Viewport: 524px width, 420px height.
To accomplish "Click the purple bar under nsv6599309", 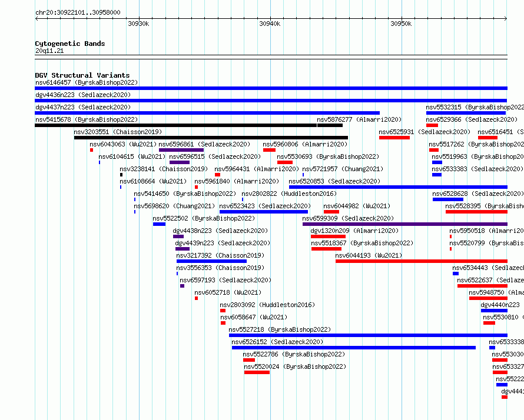I will click(405, 224).
